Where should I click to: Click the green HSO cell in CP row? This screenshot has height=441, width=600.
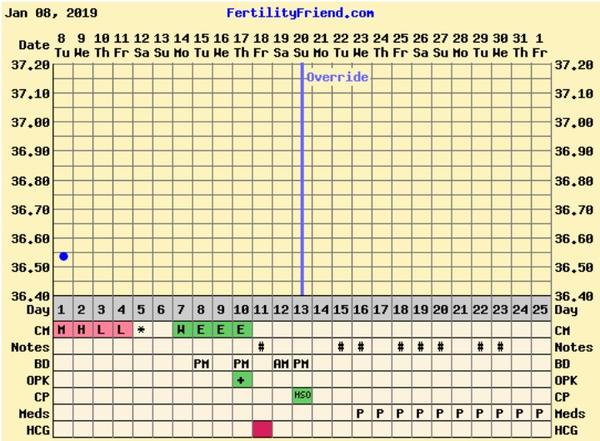(301, 396)
